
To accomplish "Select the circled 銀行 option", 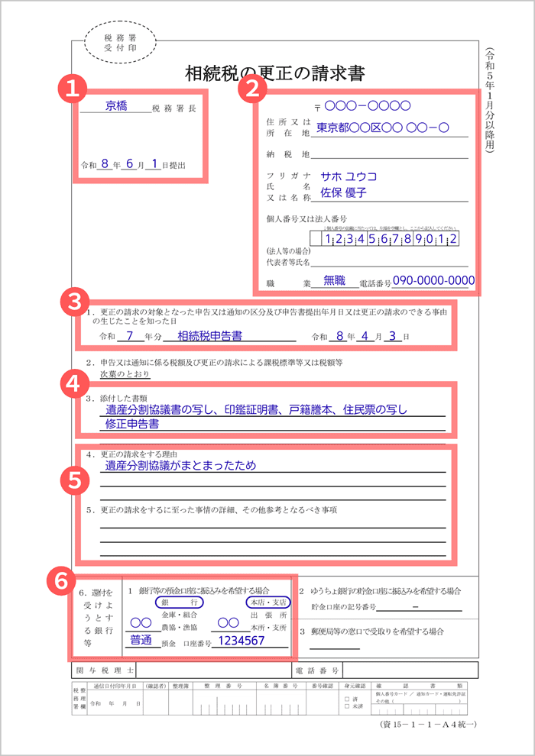I will (179, 603).
